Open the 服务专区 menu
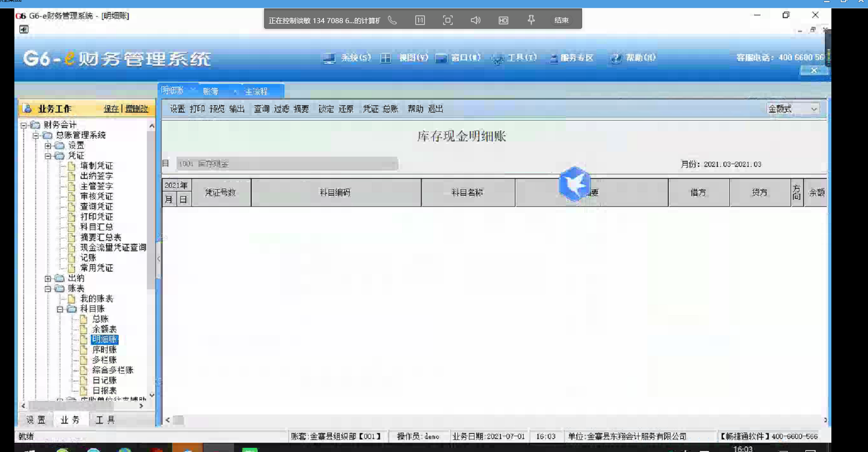 point(577,57)
